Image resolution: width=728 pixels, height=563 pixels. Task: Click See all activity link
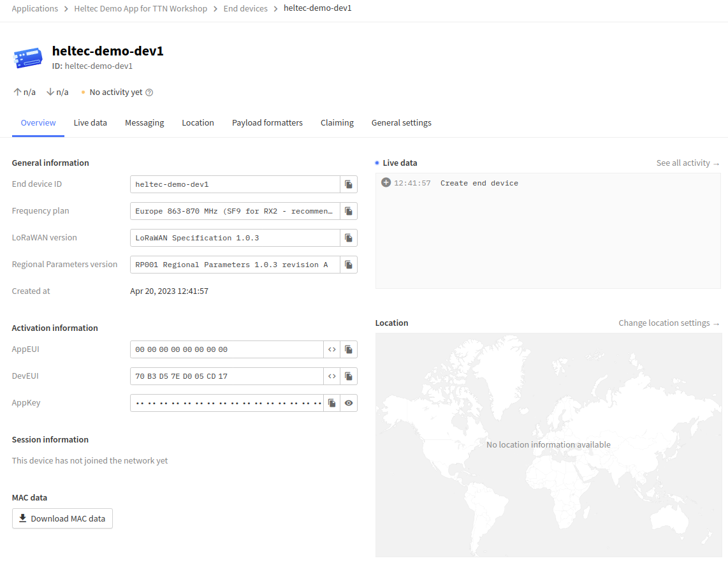(x=688, y=163)
